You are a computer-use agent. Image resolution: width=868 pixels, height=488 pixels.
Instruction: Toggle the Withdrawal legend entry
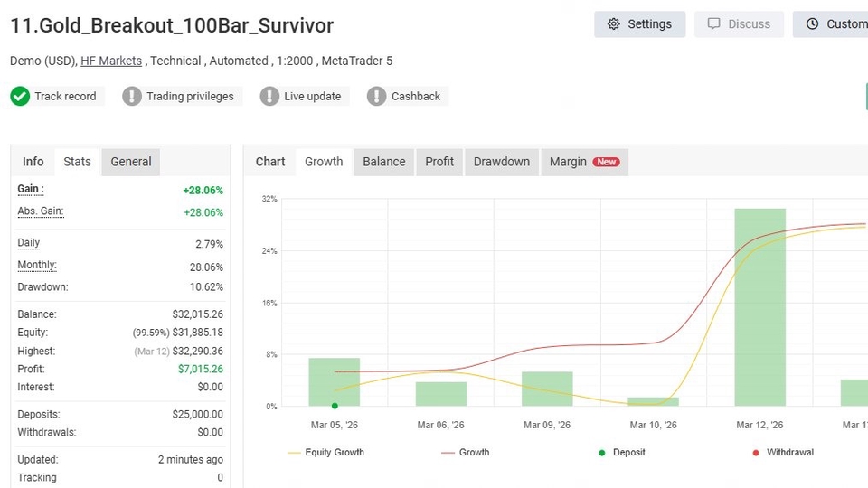tap(783, 452)
